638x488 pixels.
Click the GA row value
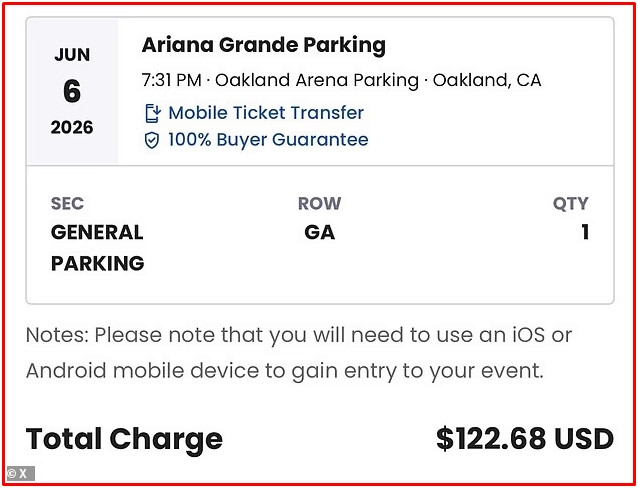tap(319, 232)
